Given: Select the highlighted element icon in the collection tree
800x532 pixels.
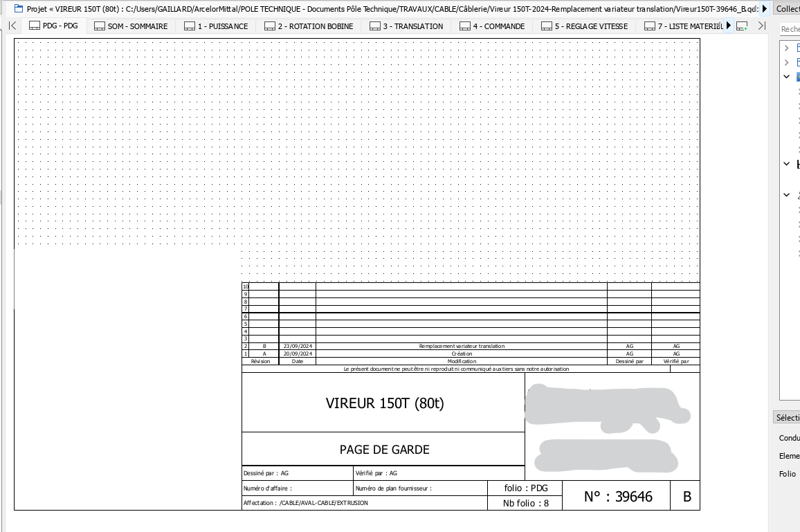Looking at the screenshot, I should pyautogui.click(x=797, y=76).
